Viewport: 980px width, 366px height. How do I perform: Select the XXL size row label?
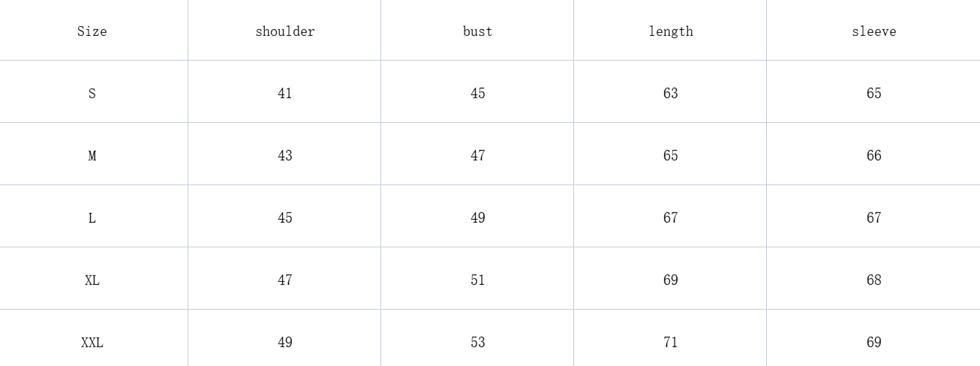[92, 343]
